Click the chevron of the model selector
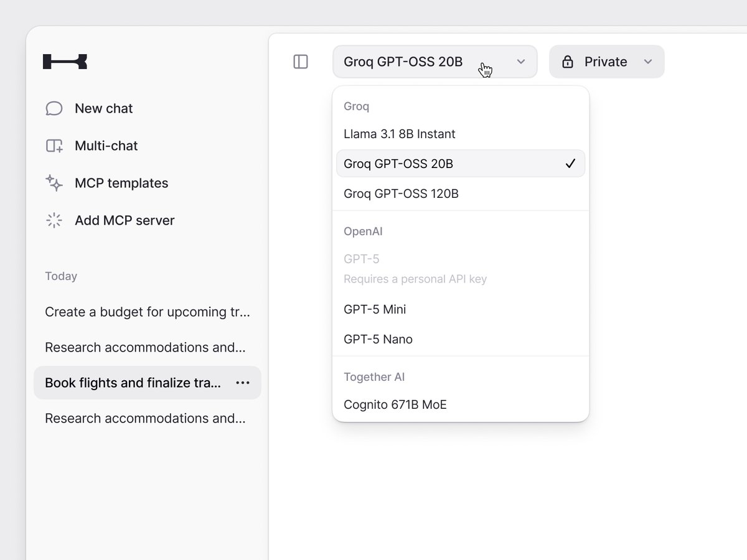Image resolution: width=747 pixels, height=560 pixels. [521, 62]
